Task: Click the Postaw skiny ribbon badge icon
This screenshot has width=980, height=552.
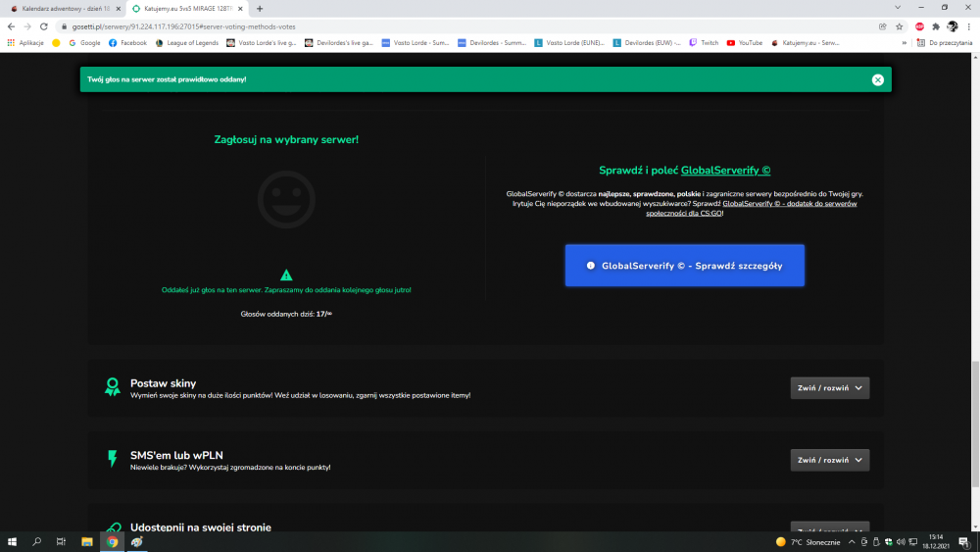Action: click(113, 387)
